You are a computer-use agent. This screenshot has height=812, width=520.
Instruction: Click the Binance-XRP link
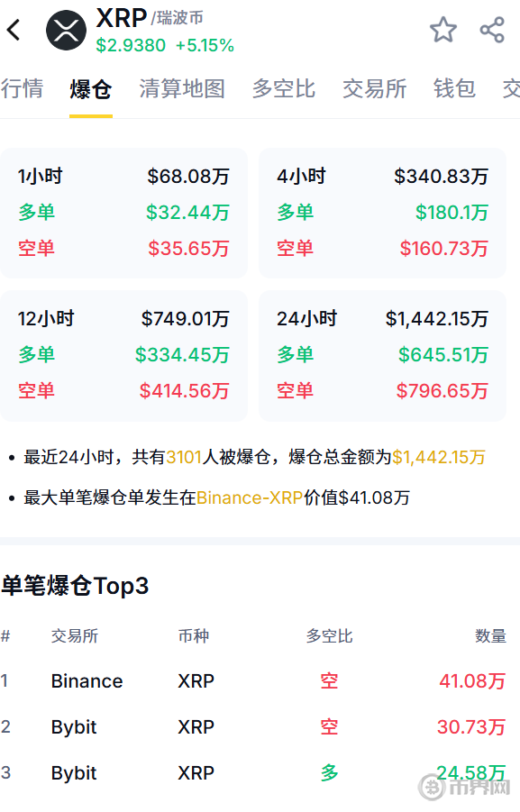249,497
